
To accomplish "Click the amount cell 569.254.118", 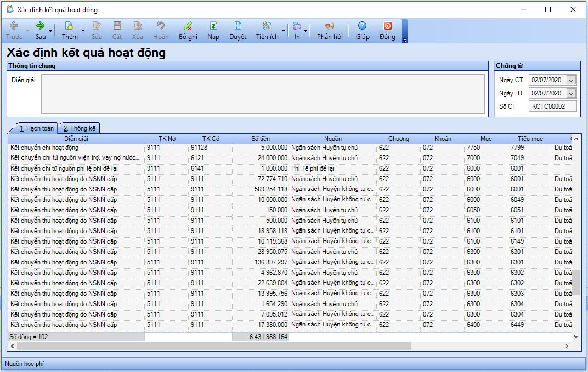I will pyautogui.click(x=260, y=189).
